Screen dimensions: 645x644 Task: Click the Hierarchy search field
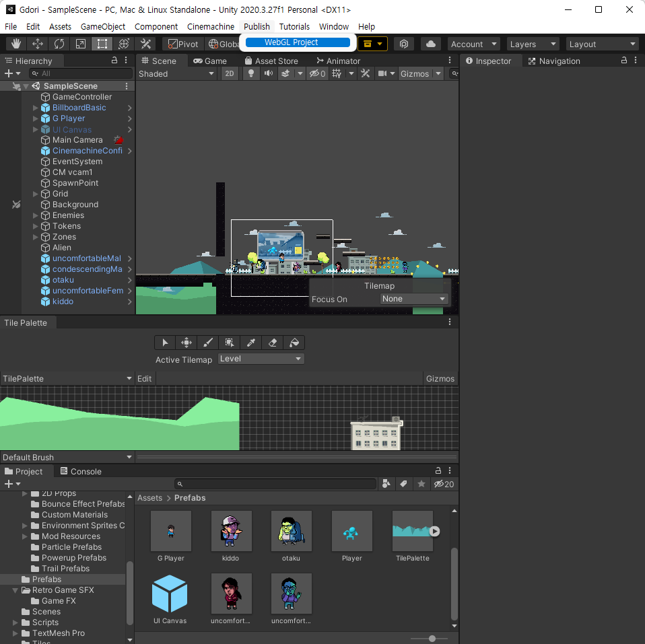pos(81,73)
